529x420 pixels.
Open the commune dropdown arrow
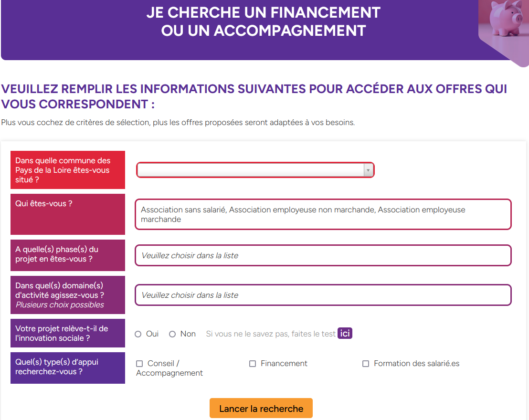pyautogui.click(x=369, y=170)
